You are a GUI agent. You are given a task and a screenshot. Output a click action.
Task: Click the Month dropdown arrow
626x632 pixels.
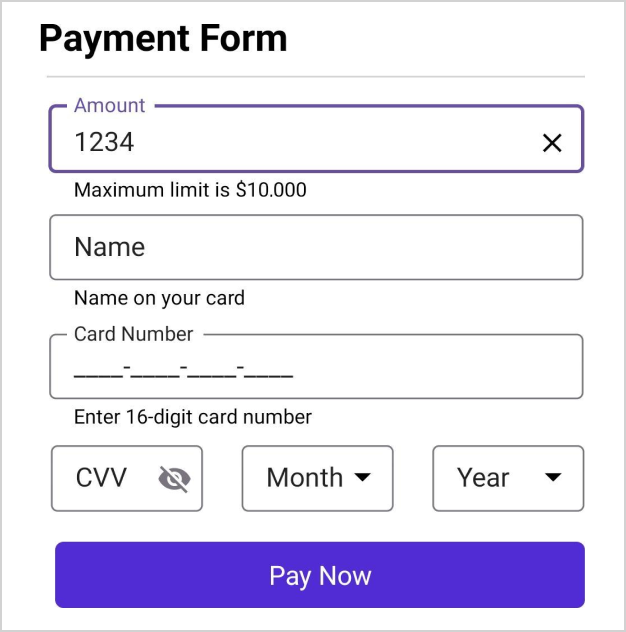click(363, 478)
